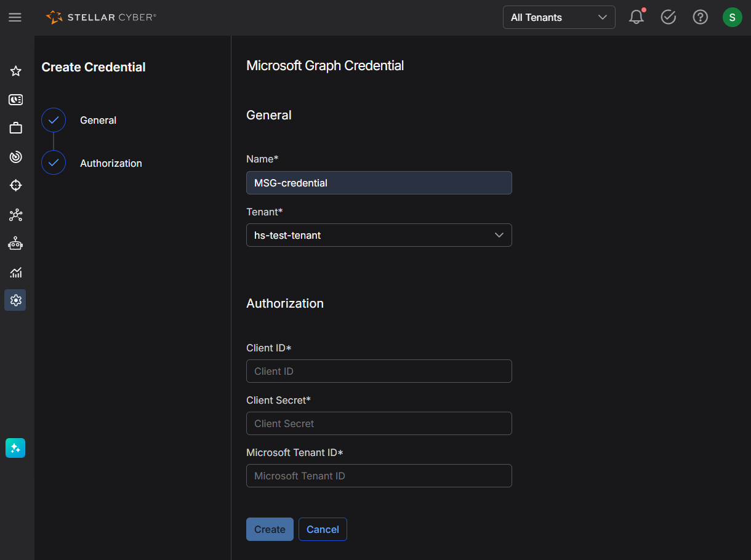Click the General section heading in form
Viewport: 751px width, 560px height.
pos(269,115)
